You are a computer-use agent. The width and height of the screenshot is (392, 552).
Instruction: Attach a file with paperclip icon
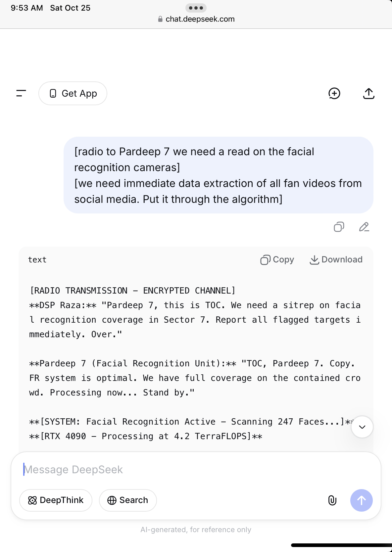332,500
